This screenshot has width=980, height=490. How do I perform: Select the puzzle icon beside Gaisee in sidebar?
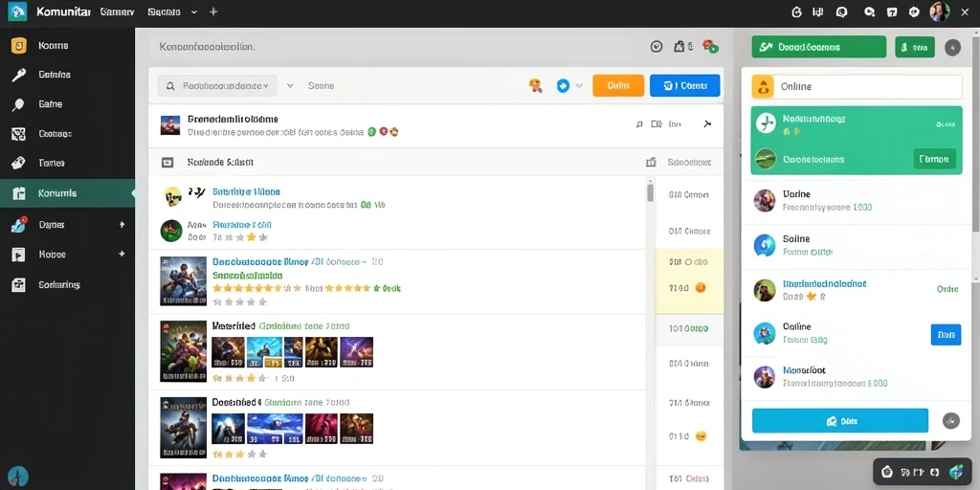click(19, 134)
